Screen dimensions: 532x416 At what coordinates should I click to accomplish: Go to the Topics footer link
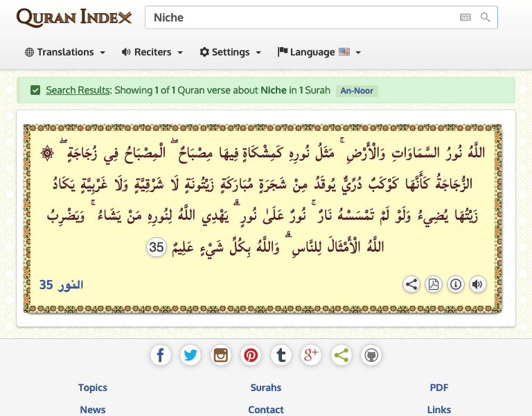[93, 388]
